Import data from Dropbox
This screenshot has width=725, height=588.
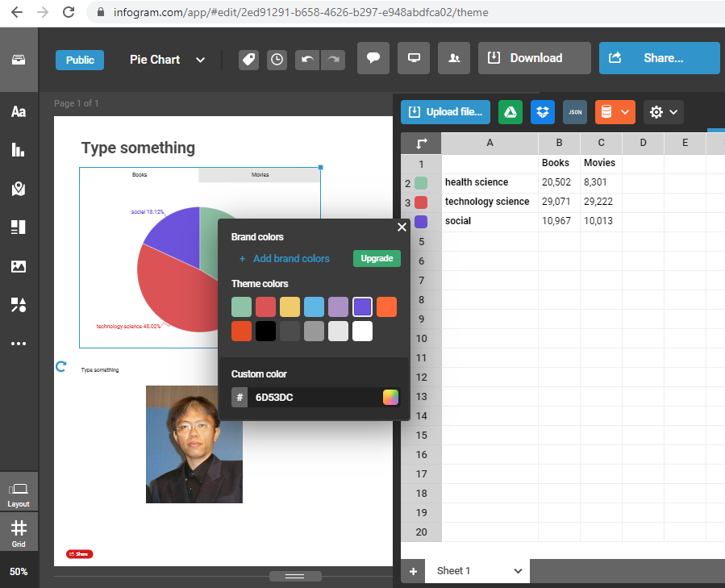(x=543, y=112)
